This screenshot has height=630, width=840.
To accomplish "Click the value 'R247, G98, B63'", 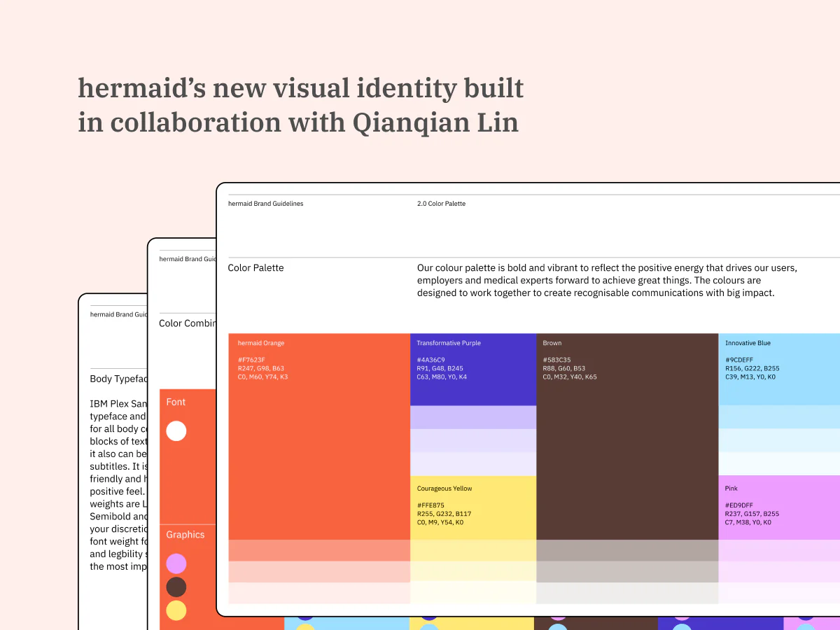I will point(261,368).
